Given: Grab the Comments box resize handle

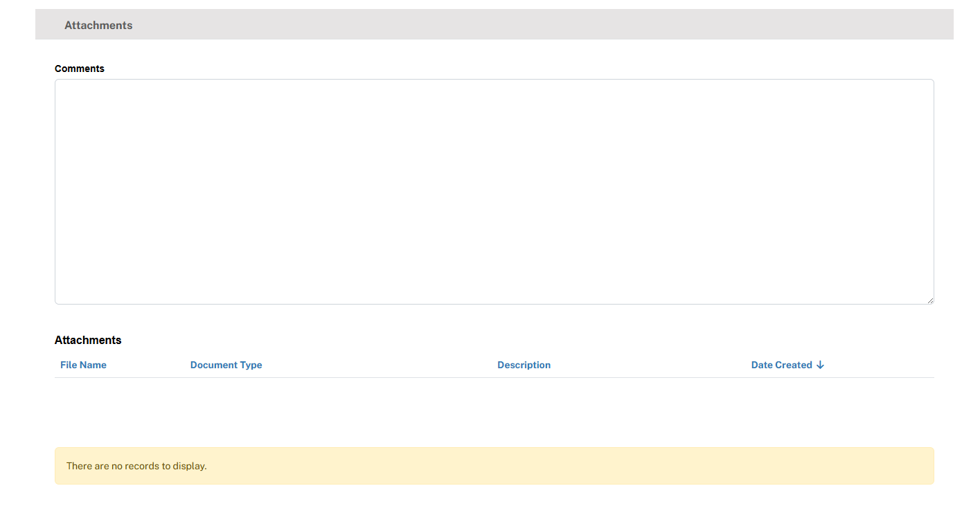Looking at the screenshot, I should (x=930, y=300).
